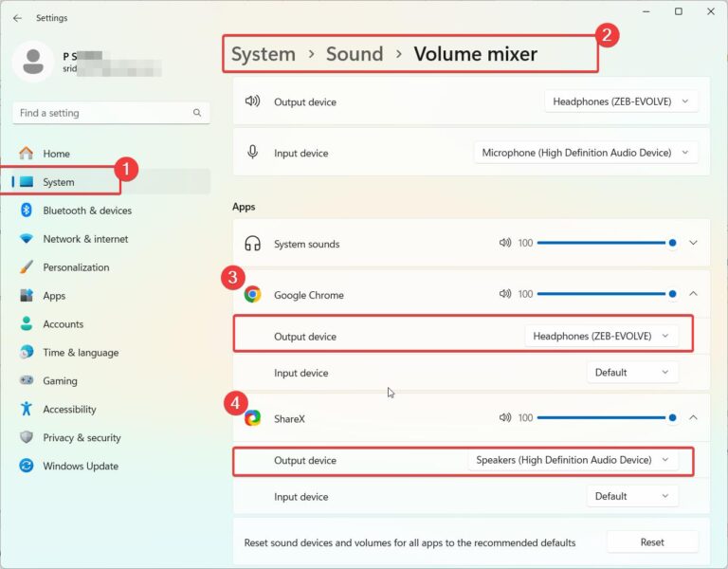Click System in the breadcrumb
The width and height of the screenshot is (728, 569).
[x=264, y=54]
